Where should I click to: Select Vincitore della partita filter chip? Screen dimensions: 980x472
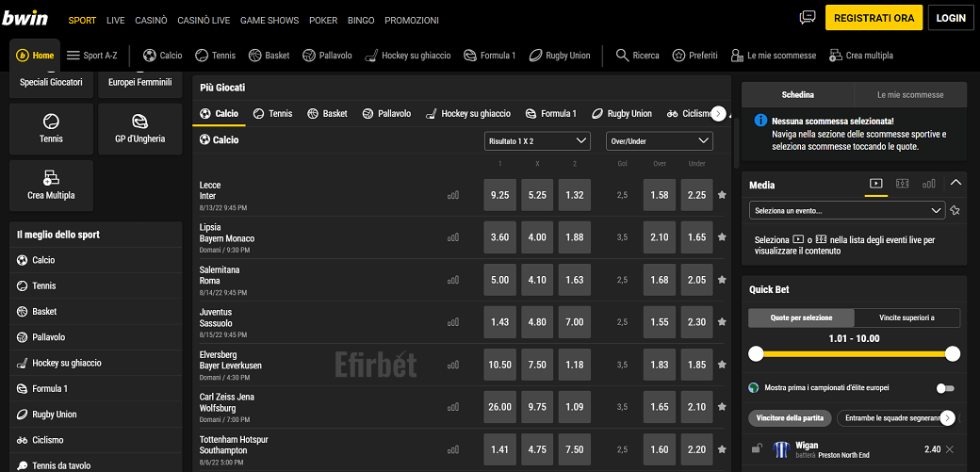point(790,417)
